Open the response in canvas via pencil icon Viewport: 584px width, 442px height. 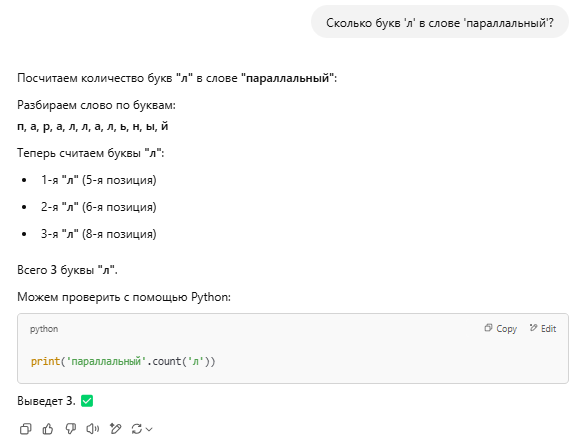point(115,429)
